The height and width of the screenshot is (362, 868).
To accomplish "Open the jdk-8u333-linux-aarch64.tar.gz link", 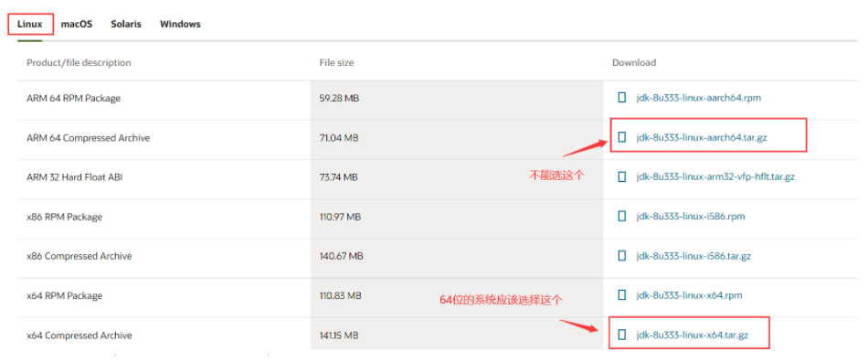I will (702, 137).
